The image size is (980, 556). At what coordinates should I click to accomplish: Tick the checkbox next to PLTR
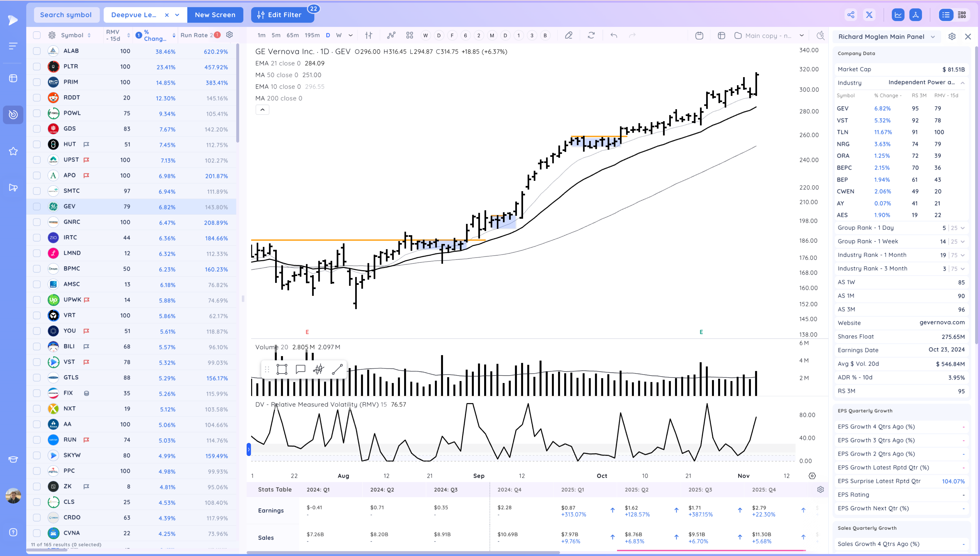point(37,66)
